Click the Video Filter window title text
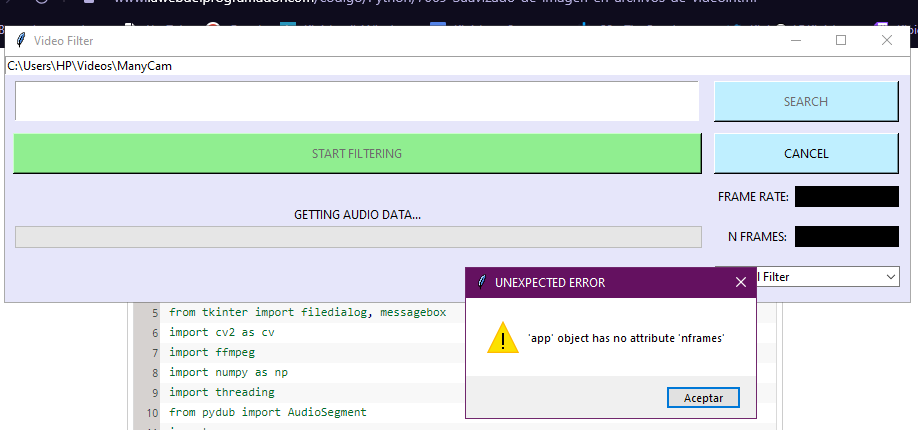The width and height of the screenshot is (918, 430). [x=63, y=40]
